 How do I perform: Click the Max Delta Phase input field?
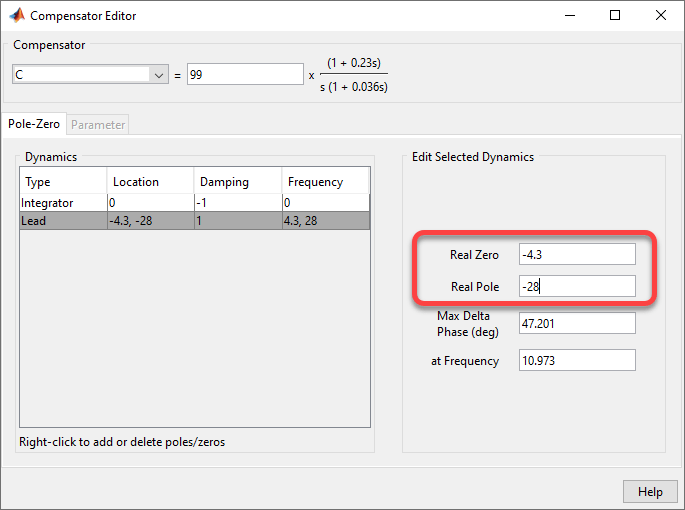point(577,323)
